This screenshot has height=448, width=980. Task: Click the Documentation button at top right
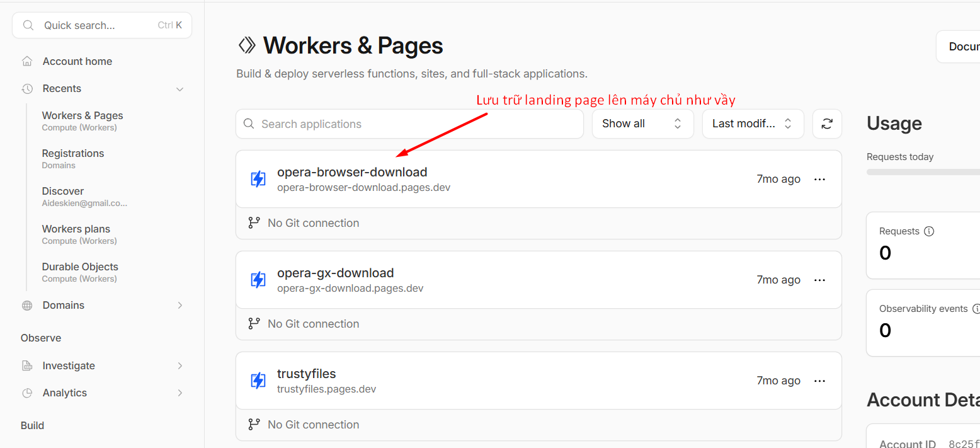958,47
